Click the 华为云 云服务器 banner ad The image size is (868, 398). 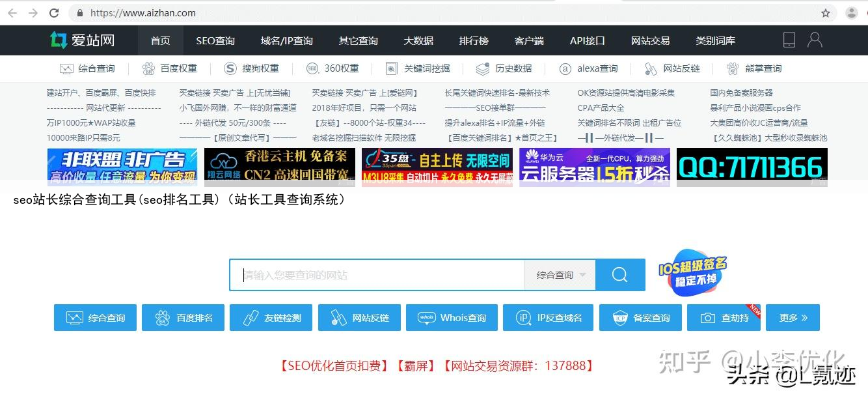pos(594,167)
